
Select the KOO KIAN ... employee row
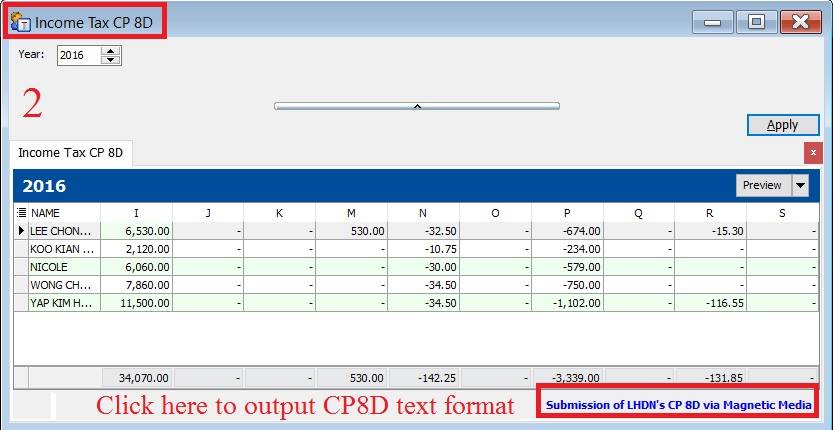(416, 249)
